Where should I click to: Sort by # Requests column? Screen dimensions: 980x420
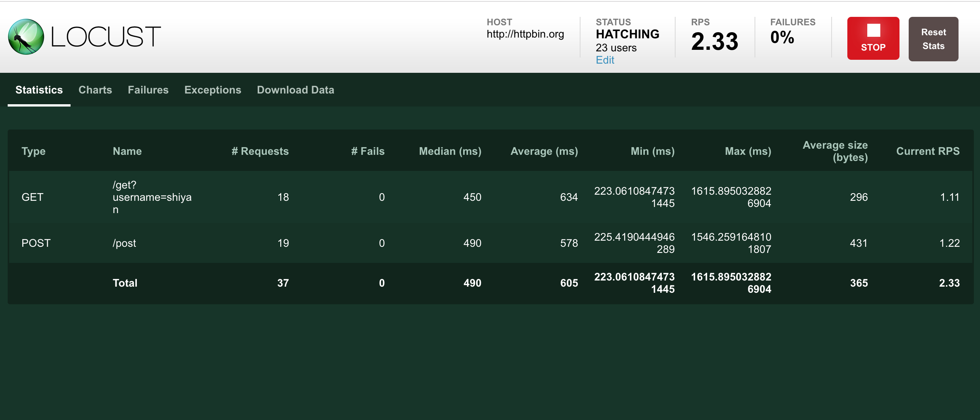point(260,151)
